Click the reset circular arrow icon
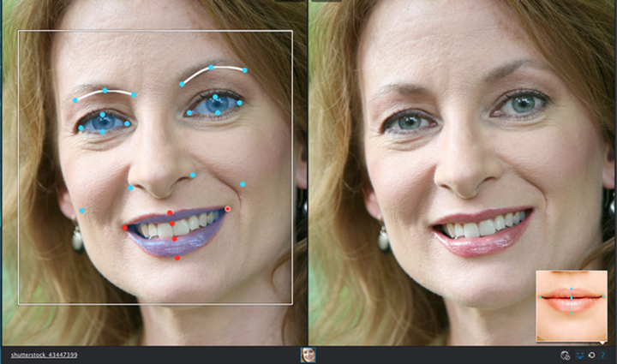 [590, 355]
